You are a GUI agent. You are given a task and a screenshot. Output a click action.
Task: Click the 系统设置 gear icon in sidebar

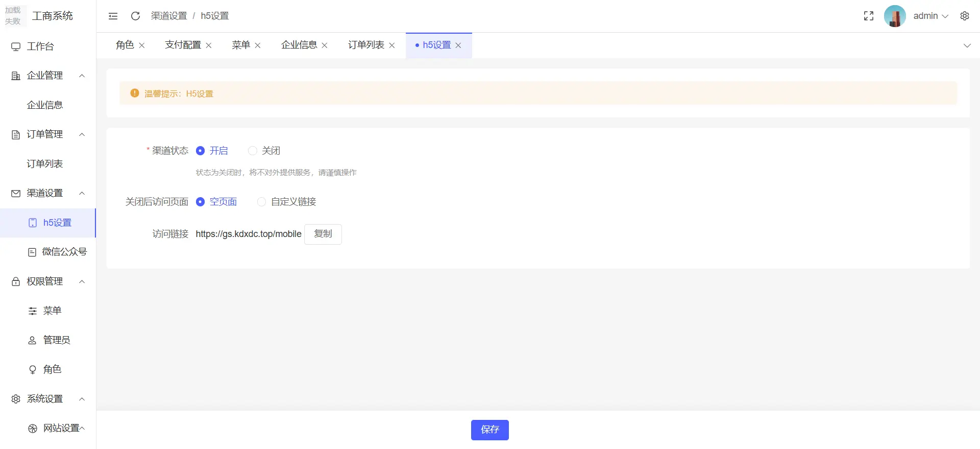point(16,399)
